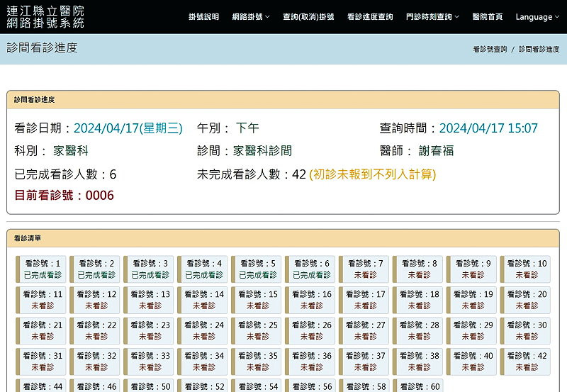Select queue card 看診號：29

[471, 330]
